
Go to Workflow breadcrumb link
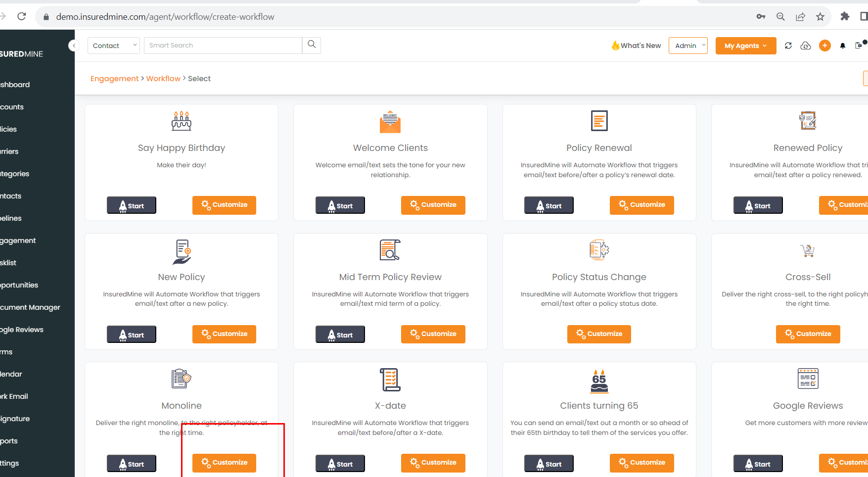(x=163, y=79)
